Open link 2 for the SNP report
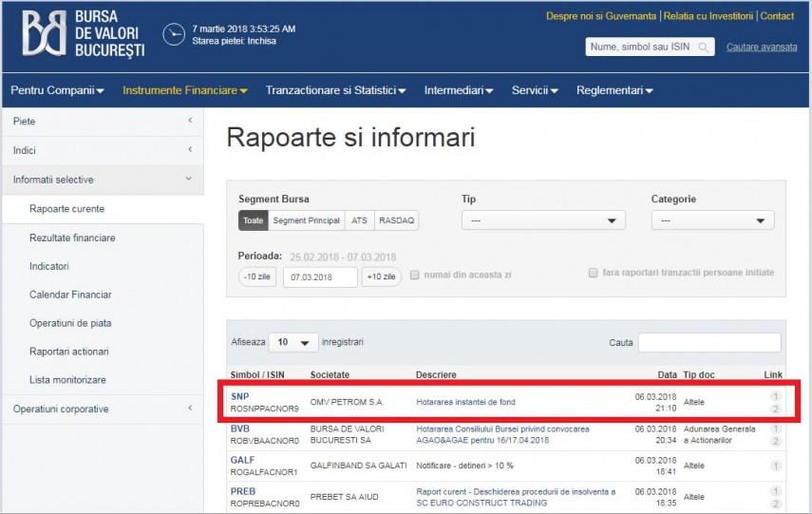 (775, 409)
